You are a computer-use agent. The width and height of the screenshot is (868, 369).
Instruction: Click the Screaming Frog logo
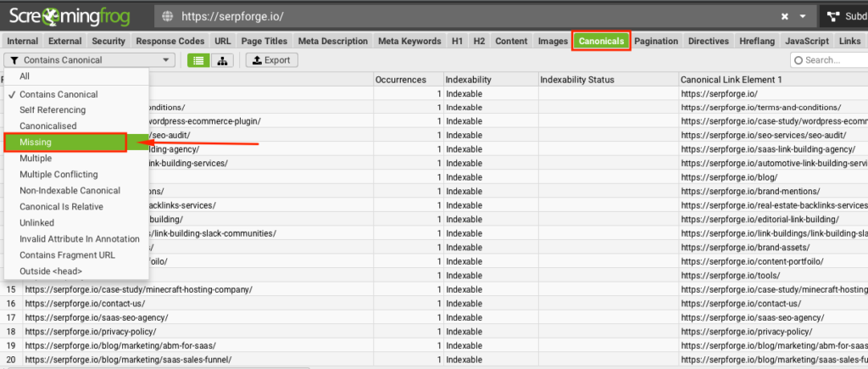click(70, 16)
